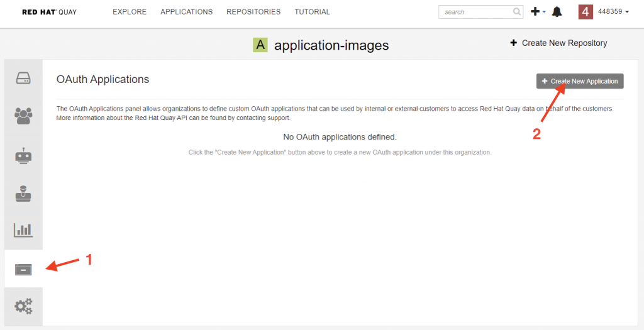Open the Usage Logs bar chart icon
The image size is (644, 330).
click(23, 230)
